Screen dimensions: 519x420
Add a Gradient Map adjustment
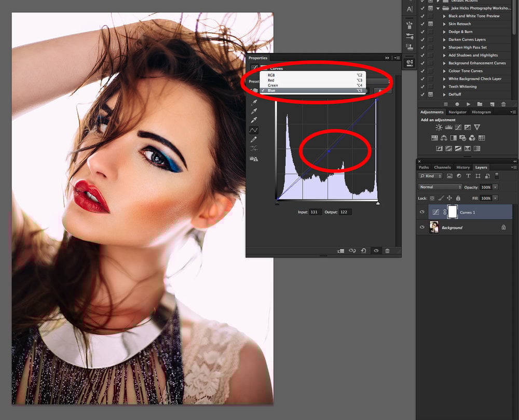pos(477,148)
